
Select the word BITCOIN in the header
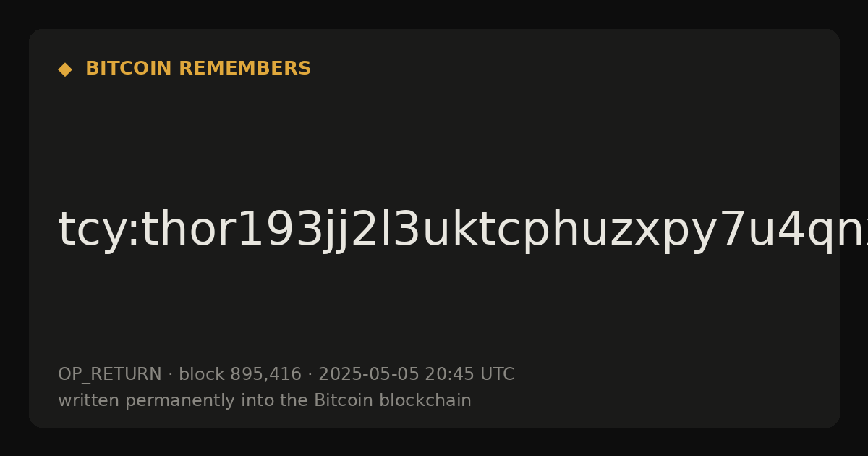[129, 69]
